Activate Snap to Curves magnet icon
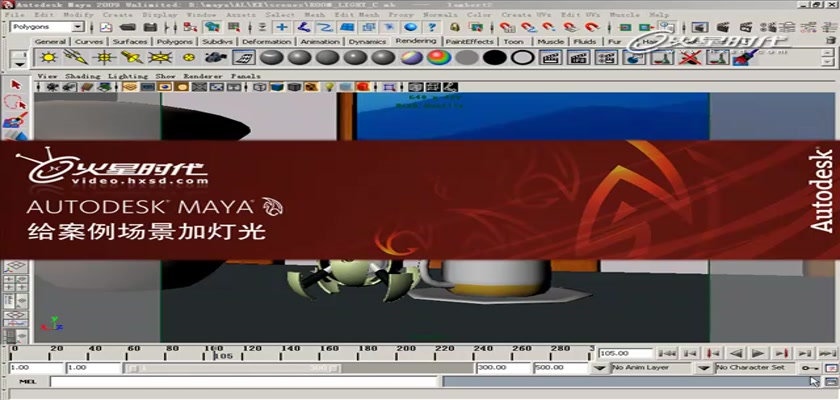Image resolution: width=840 pixels, height=400 pixels. (529, 27)
